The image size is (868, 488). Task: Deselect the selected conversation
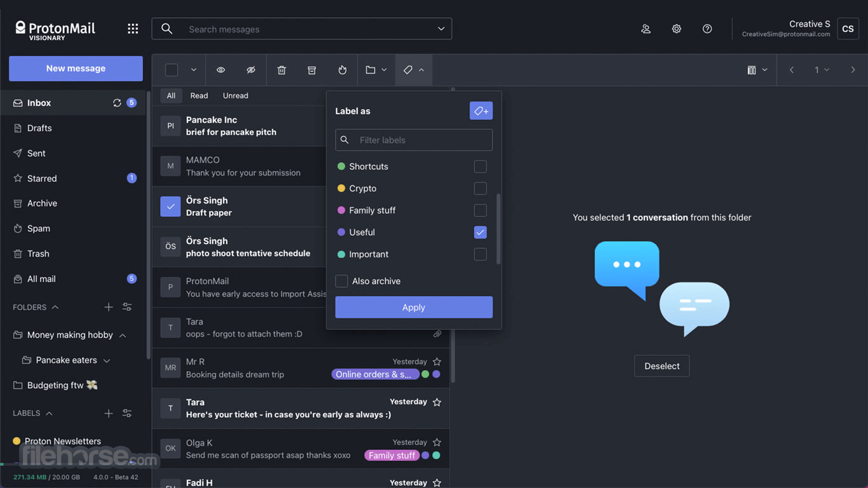click(661, 366)
